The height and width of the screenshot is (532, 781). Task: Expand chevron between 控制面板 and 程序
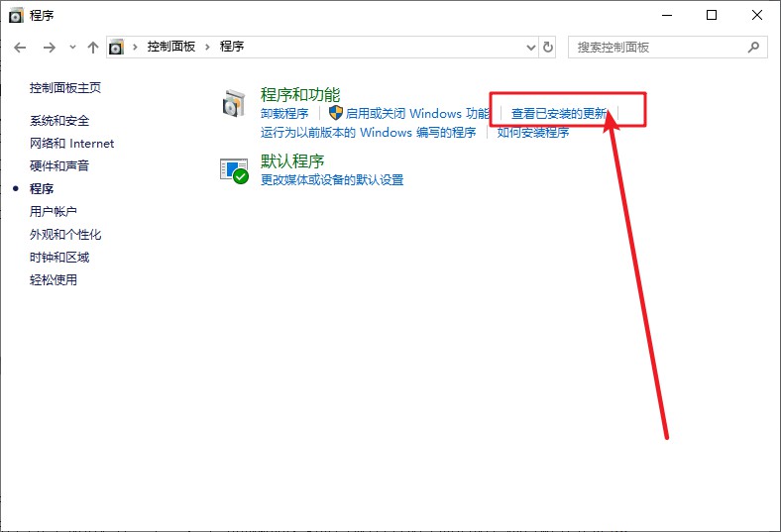coord(208,47)
